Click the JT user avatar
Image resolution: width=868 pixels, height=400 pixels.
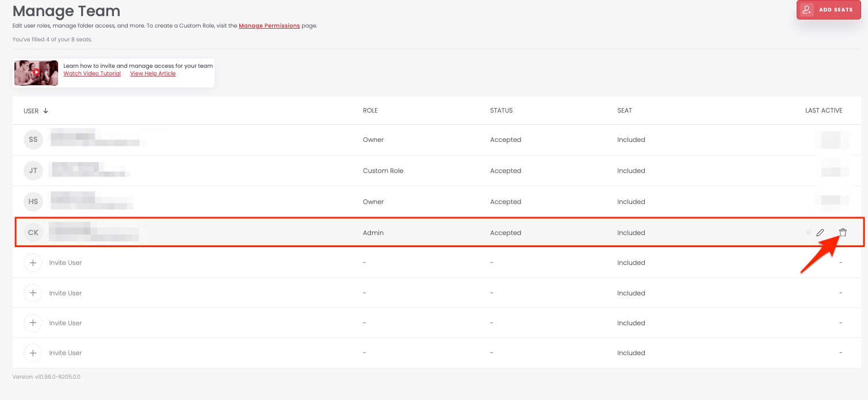click(33, 171)
